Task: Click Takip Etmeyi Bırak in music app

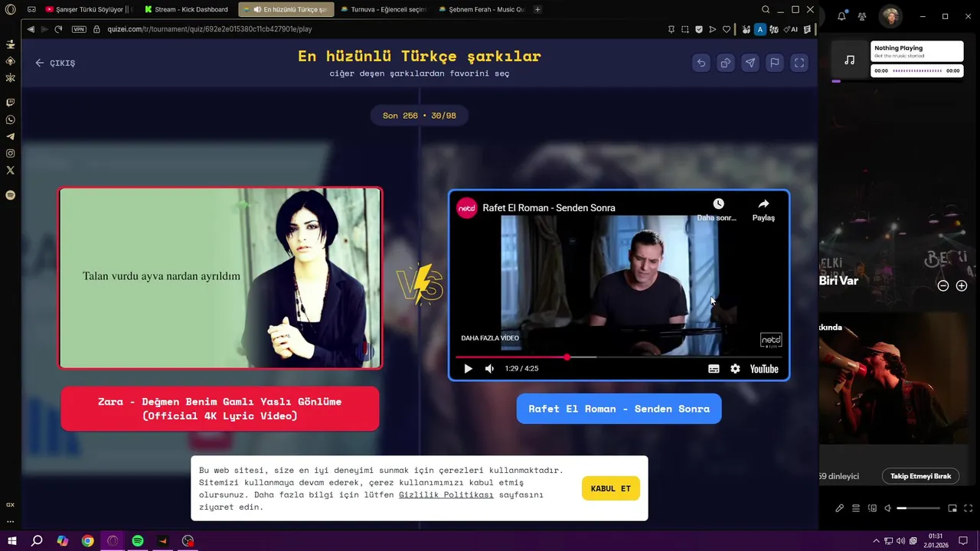Action: tap(920, 476)
